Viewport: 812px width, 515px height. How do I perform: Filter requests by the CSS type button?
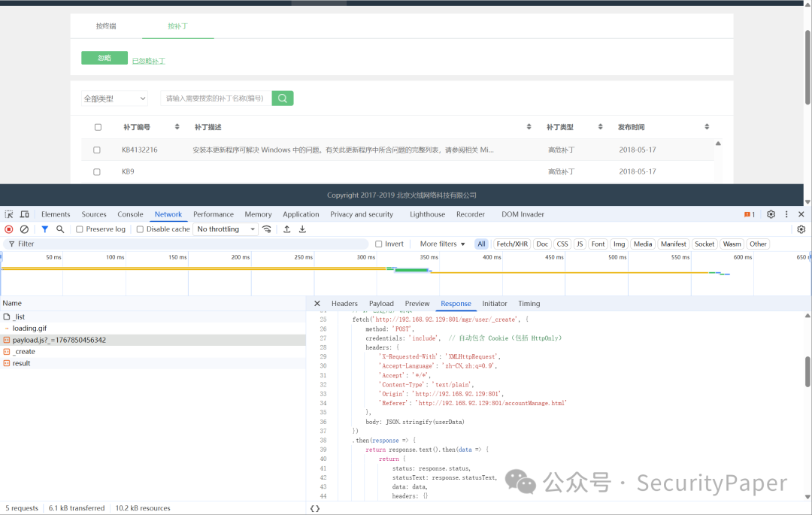(x=562, y=244)
